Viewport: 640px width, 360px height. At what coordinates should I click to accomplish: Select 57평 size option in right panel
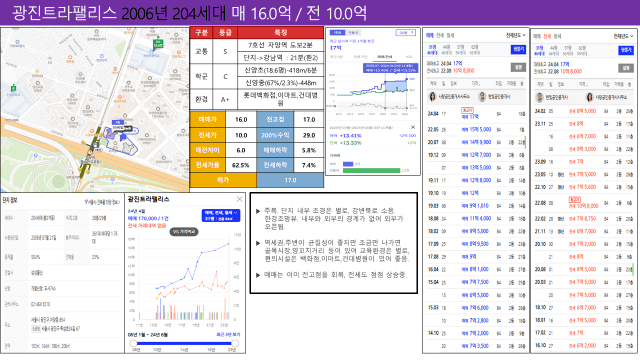[568, 51]
